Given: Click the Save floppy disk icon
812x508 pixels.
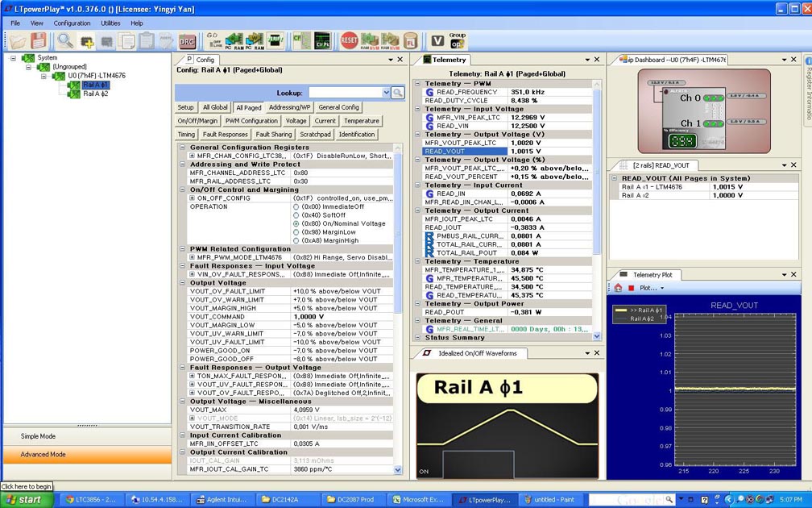Looking at the screenshot, I should click(39, 40).
